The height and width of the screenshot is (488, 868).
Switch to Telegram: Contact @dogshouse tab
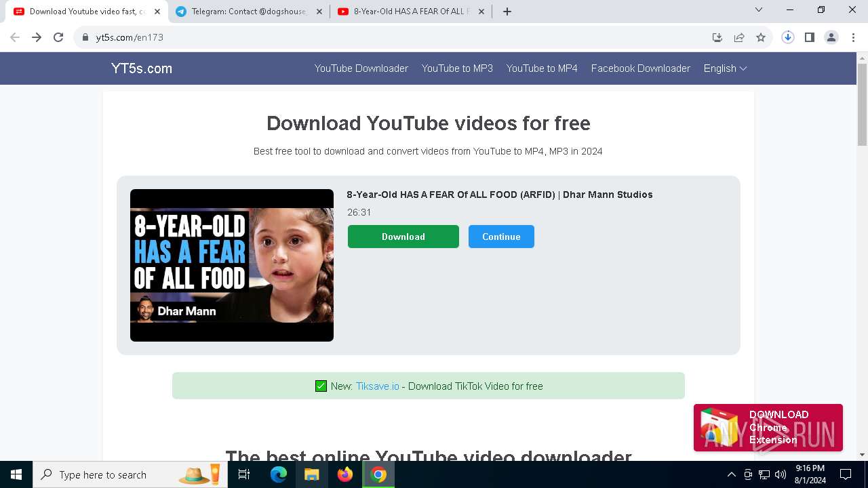tap(250, 12)
